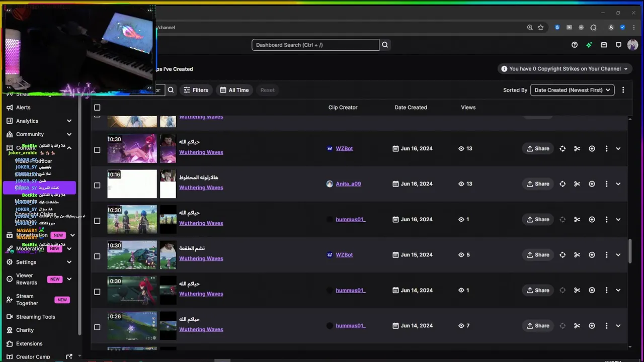Click the clip search magnifier beside Filters
Viewport: 644px width, 362px height.
tap(171, 90)
